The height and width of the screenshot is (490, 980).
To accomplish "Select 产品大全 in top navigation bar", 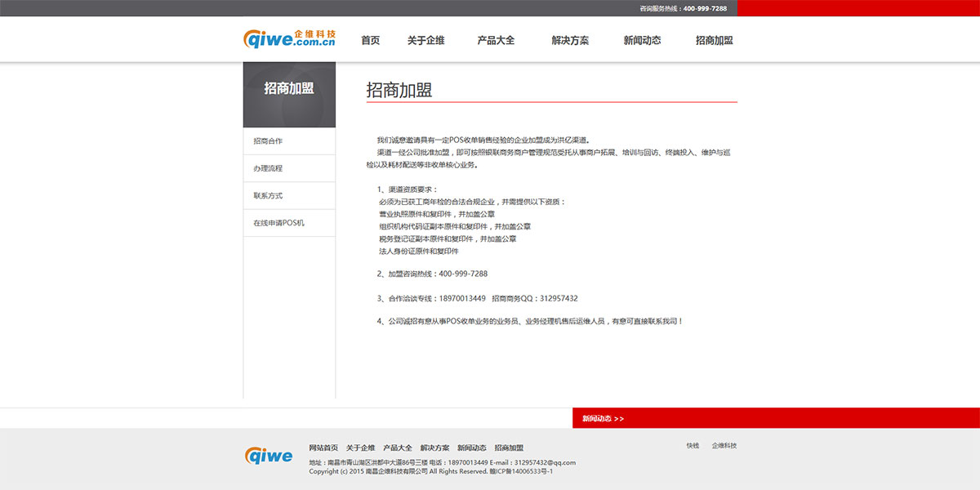I will coord(496,40).
